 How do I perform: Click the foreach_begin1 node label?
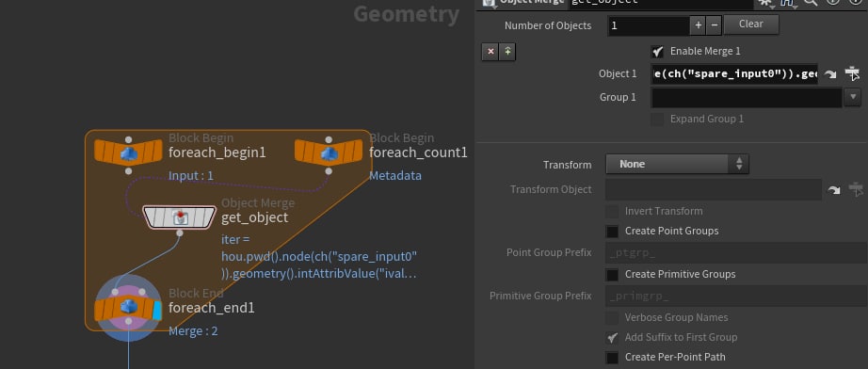(217, 152)
